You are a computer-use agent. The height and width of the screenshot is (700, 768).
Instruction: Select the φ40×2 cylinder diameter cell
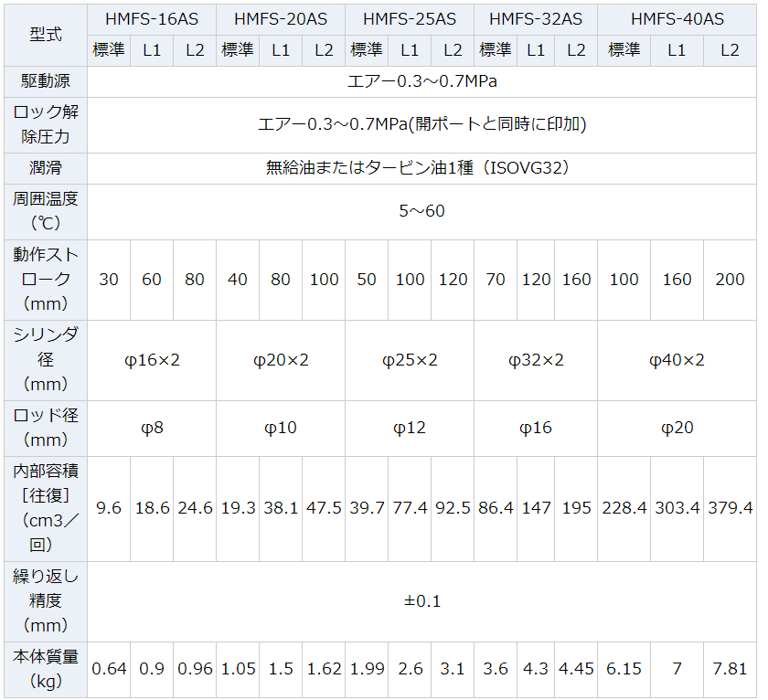677,360
